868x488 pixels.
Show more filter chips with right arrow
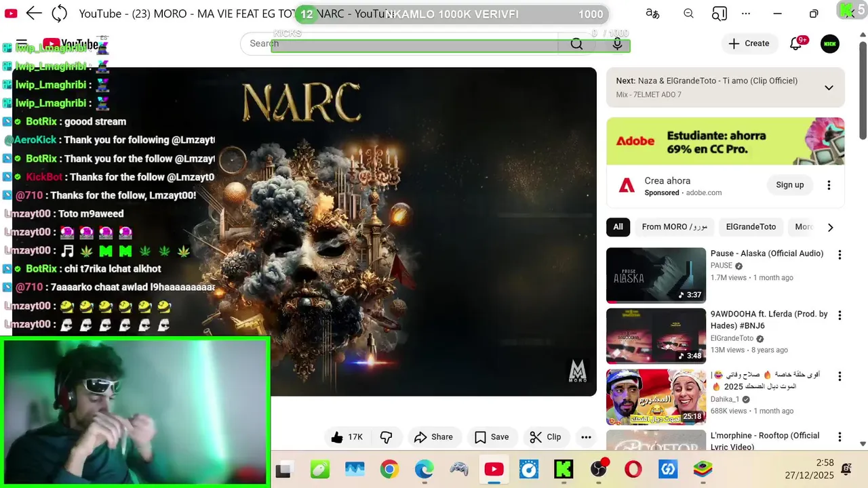pyautogui.click(x=830, y=227)
